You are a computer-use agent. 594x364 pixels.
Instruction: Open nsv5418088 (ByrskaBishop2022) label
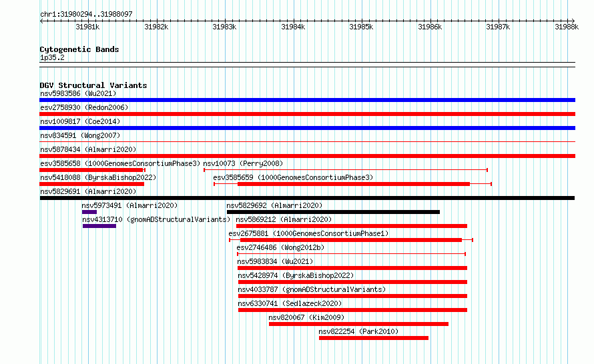click(98, 177)
